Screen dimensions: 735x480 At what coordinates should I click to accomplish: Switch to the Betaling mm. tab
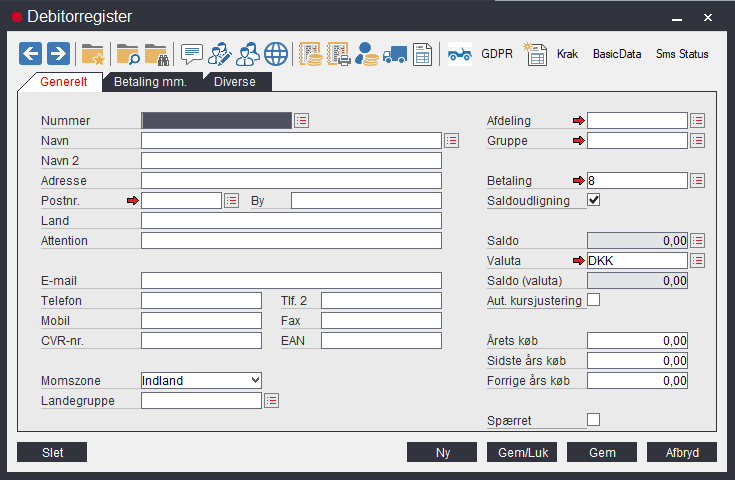[x=150, y=82]
